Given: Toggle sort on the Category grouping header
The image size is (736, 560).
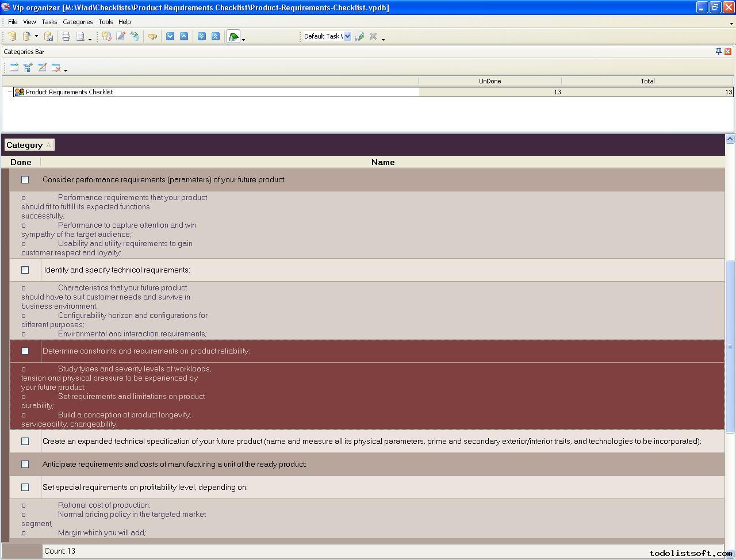Looking at the screenshot, I should pyautogui.click(x=29, y=145).
